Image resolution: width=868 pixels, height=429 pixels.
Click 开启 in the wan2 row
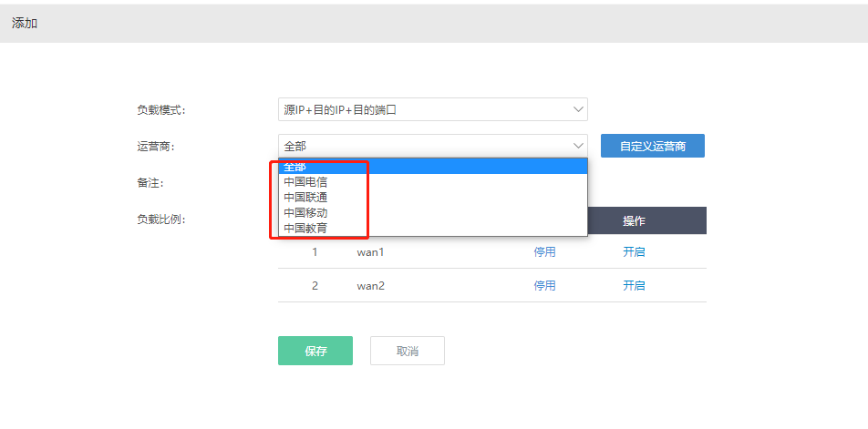634,285
